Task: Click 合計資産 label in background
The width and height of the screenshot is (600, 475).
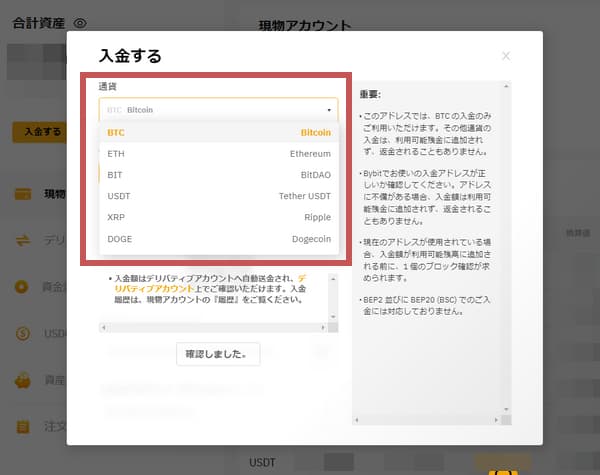Action: click(38, 23)
